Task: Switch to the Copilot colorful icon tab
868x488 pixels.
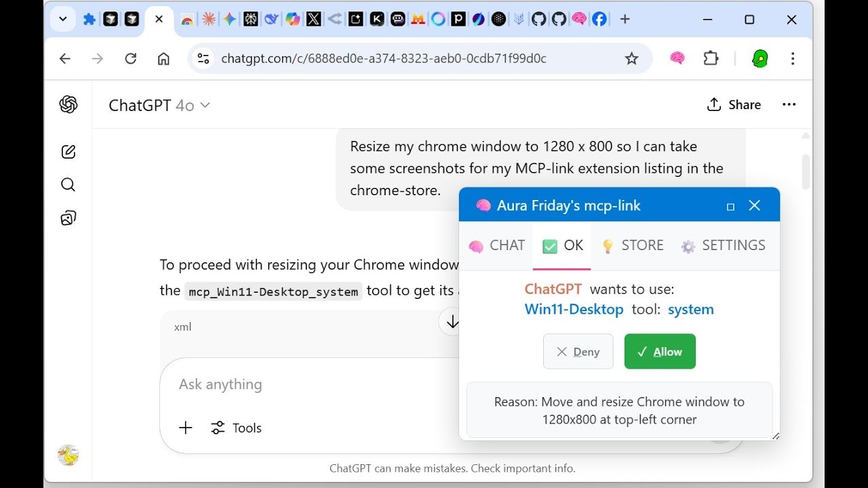Action: (x=293, y=20)
